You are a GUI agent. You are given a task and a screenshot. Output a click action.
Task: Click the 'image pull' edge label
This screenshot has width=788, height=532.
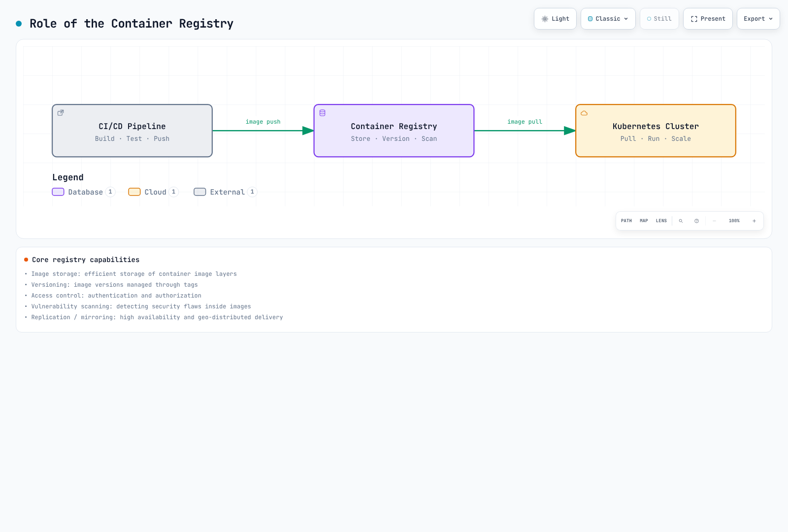click(525, 122)
